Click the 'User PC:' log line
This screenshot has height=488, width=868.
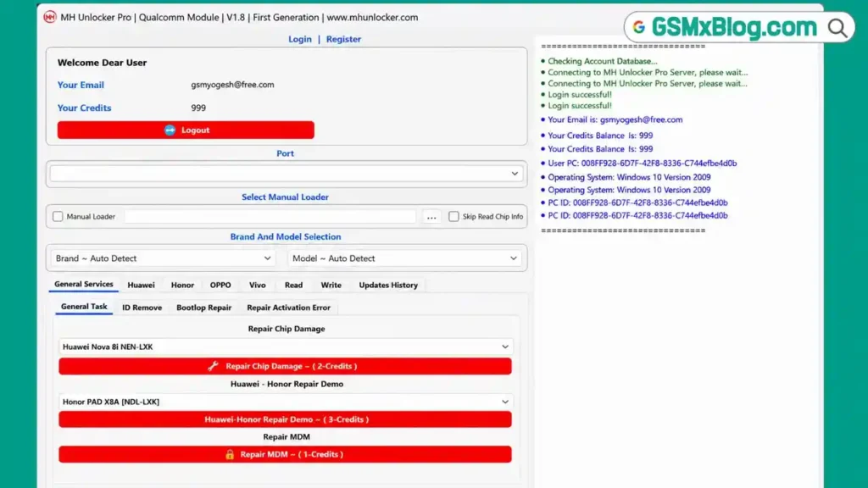(643, 164)
